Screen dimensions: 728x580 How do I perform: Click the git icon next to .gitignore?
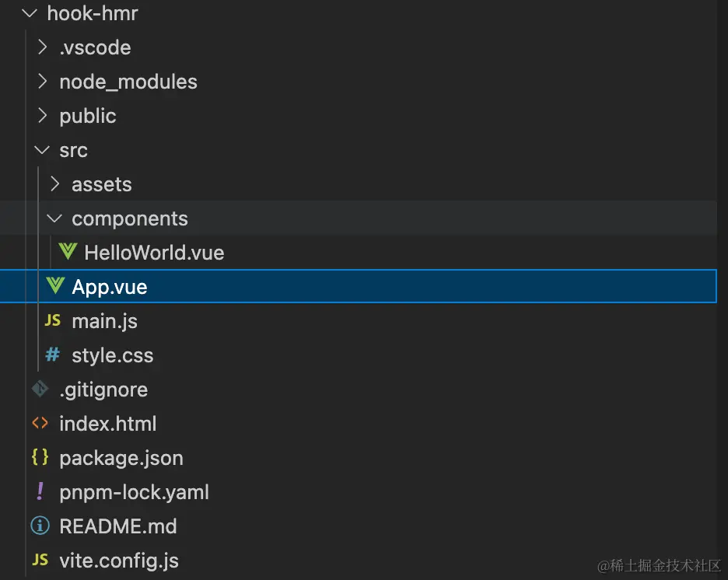[x=40, y=389]
